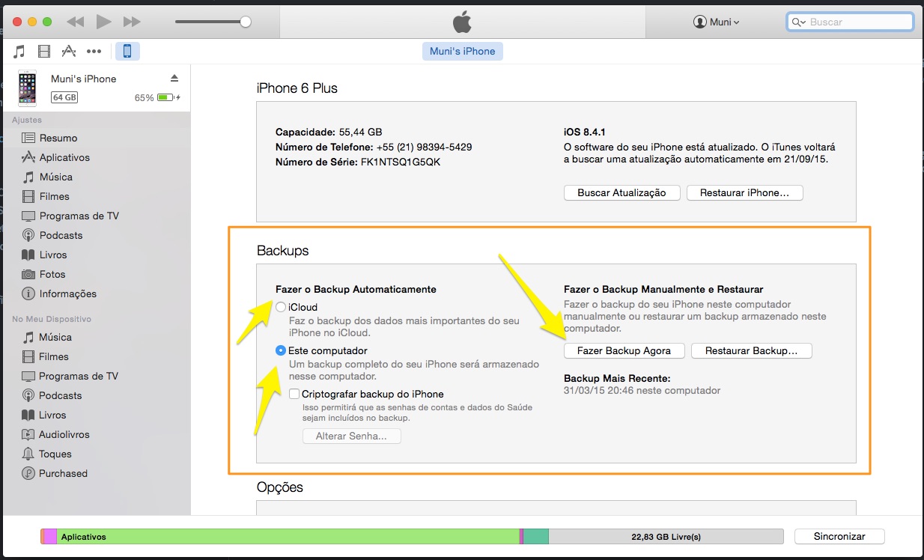Click the Alterar Senha... button
The height and width of the screenshot is (560, 924).
(x=352, y=436)
